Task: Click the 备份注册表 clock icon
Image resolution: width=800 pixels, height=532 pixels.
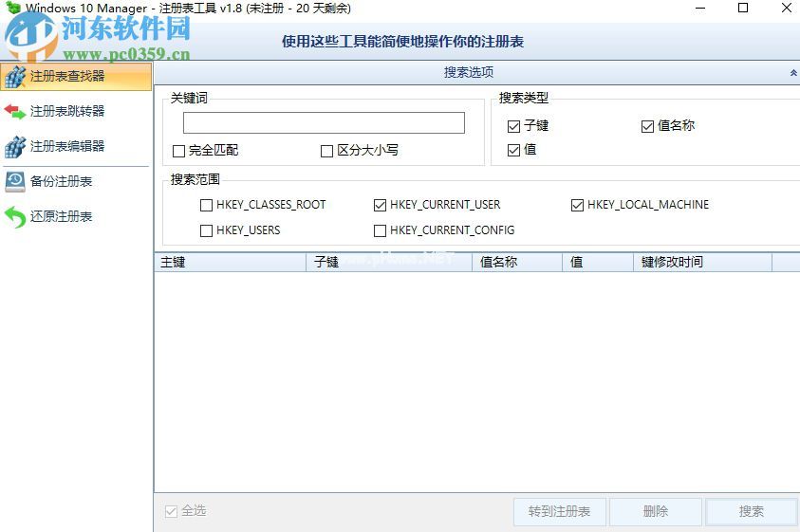Action: click(x=15, y=181)
